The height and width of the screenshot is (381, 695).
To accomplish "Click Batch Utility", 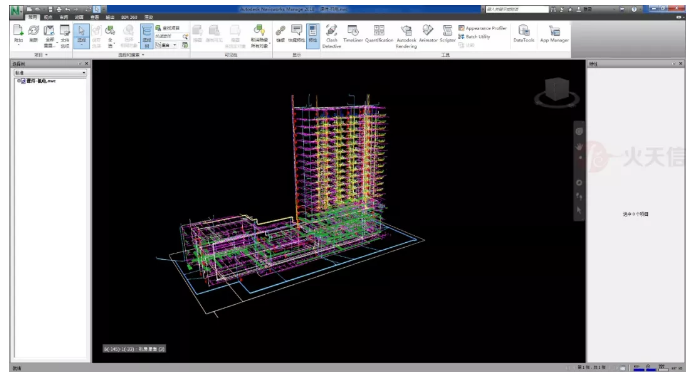I will pyautogui.click(x=474, y=37).
